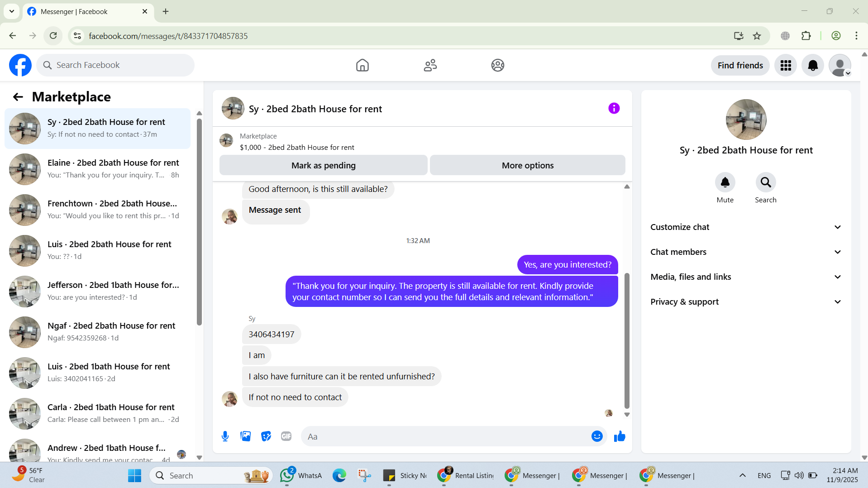This screenshot has height=488, width=868.
Task: Open Rental Listing Chrome window in taskbar
Action: click(x=466, y=476)
